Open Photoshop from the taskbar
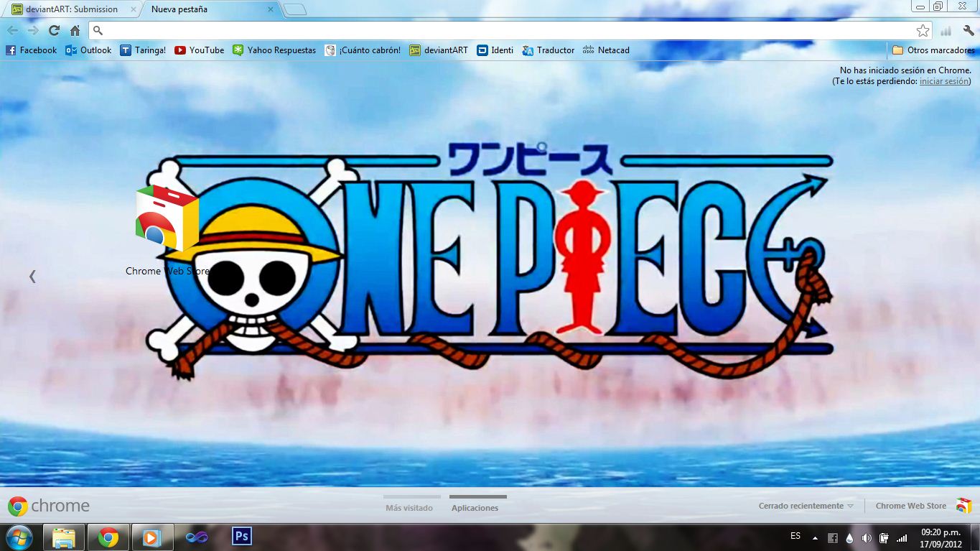This screenshot has width=980, height=551. pos(242,536)
